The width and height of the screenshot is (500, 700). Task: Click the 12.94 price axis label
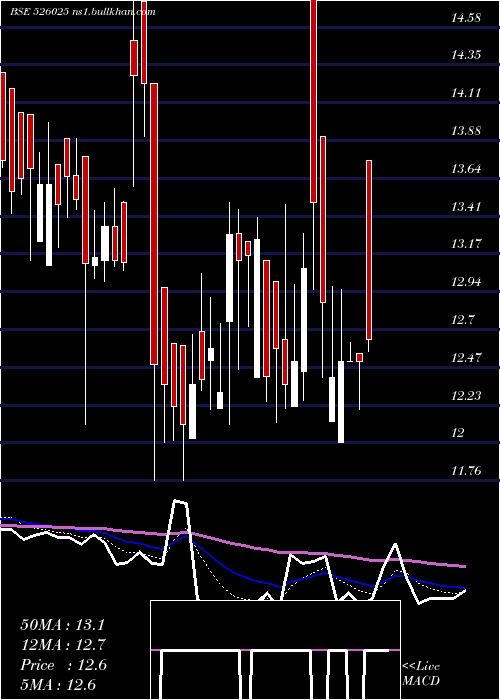[466, 282]
